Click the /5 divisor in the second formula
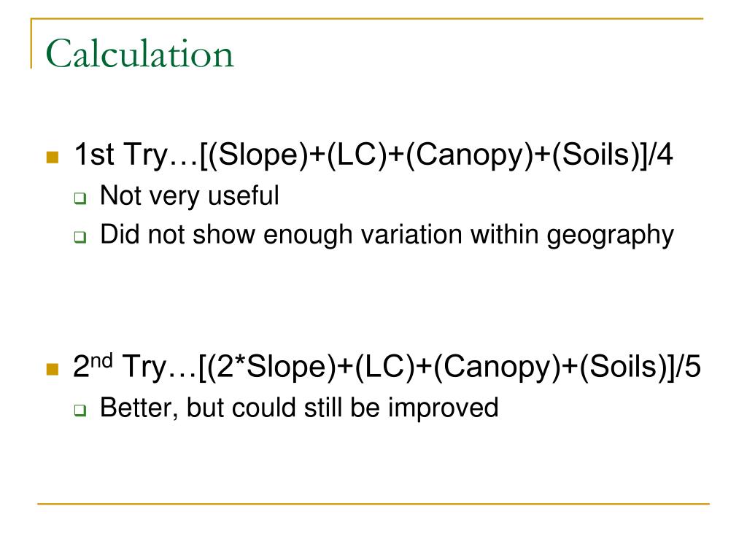Viewport: 747px width, 560px height. (687, 367)
